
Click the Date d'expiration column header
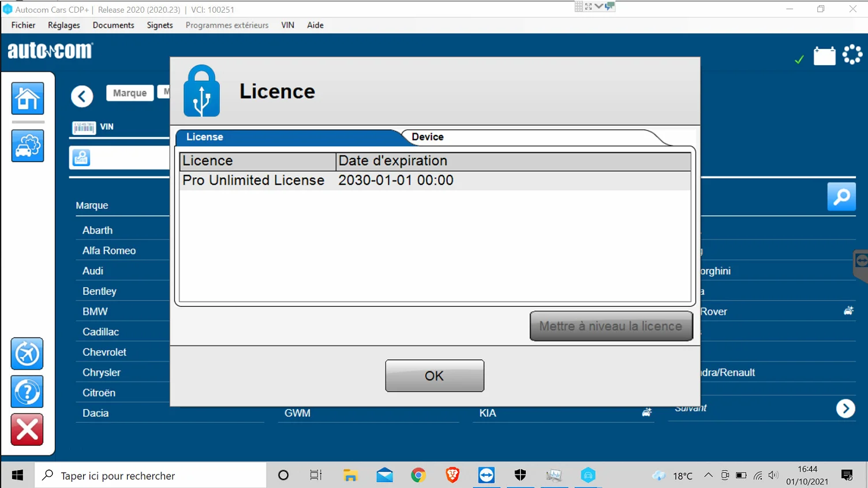click(513, 161)
